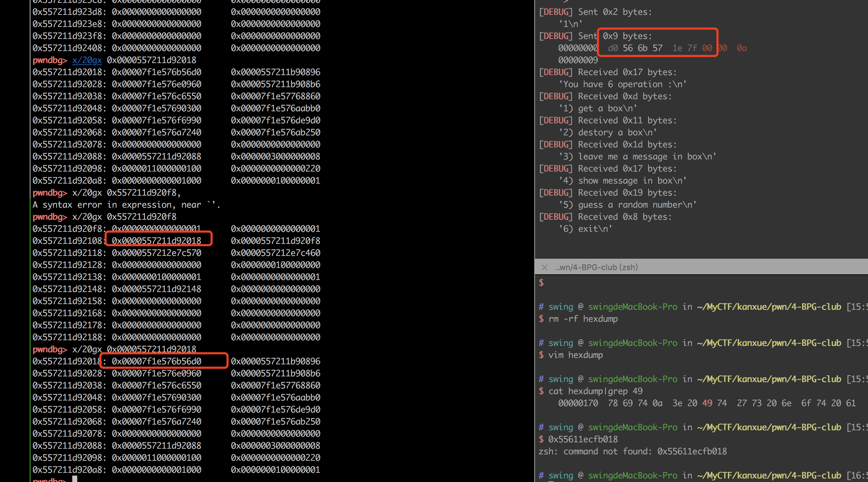Click the 'rm -rf hexdump' command
Image resolution: width=868 pixels, height=482 pixels.
pos(583,319)
